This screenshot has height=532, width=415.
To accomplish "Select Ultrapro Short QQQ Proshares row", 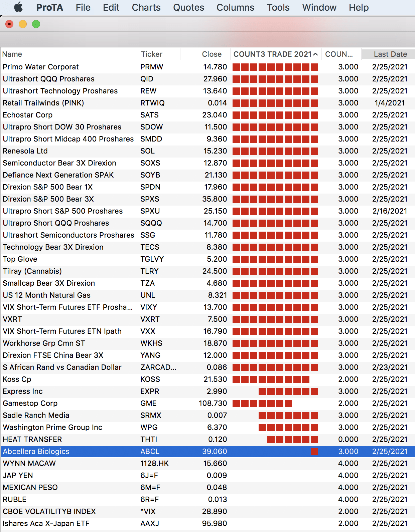I will click(x=207, y=223).
